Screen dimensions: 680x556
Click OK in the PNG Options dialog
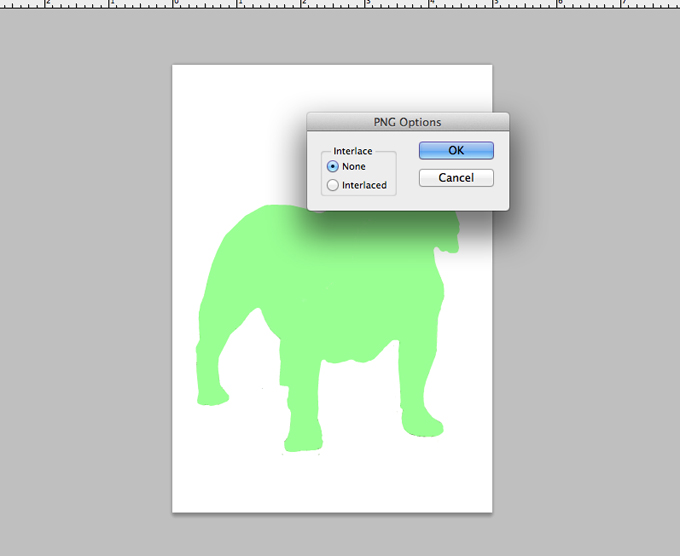point(456,150)
